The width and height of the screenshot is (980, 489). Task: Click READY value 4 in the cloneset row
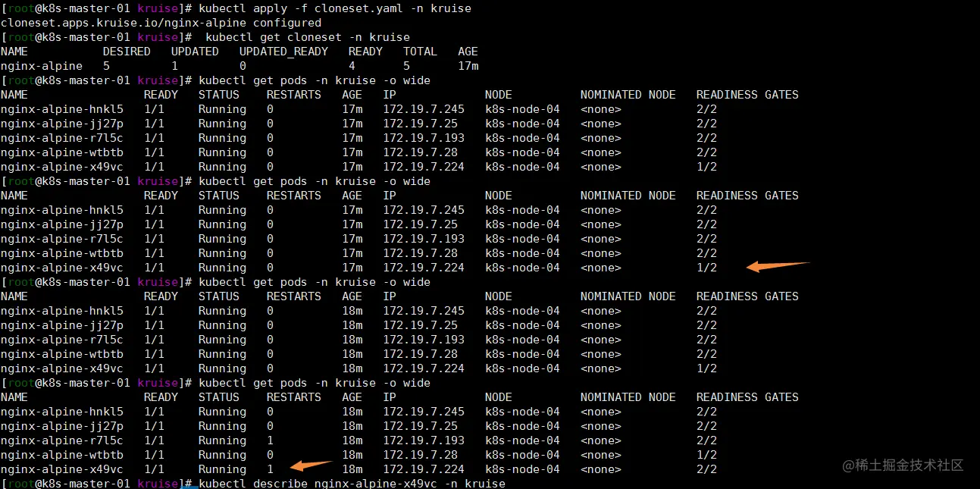[352, 66]
